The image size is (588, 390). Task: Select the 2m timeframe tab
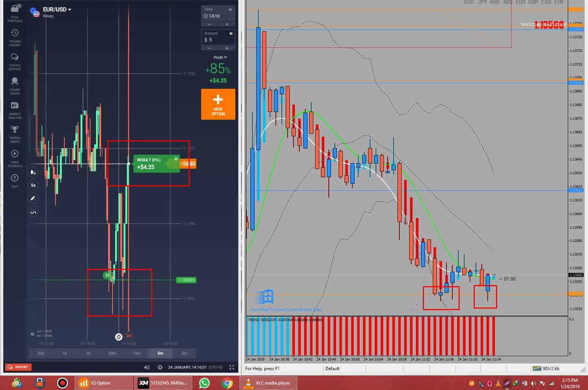pyautogui.click(x=184, y=353)
